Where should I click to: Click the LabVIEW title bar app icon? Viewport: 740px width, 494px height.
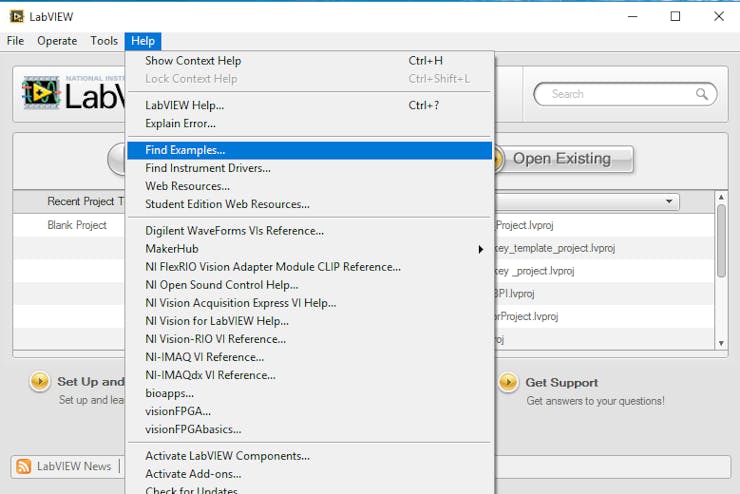coord(17,17)
